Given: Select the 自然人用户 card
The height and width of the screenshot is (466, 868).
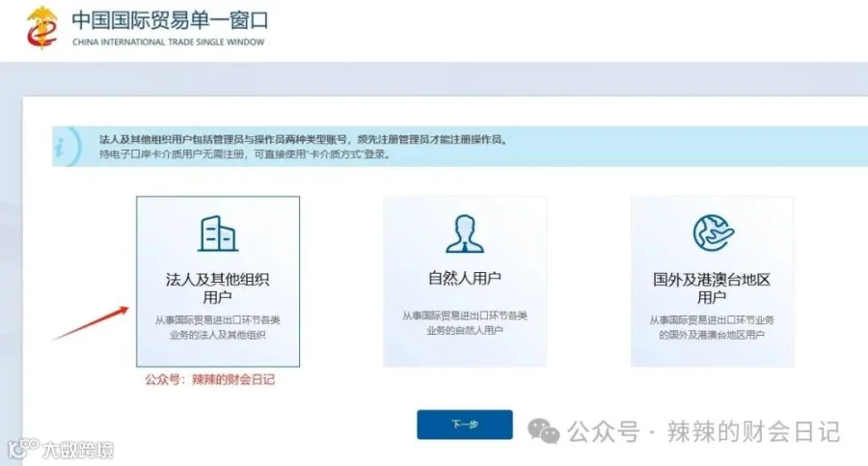Looking at the screenshot, I should tap(465, 281).
